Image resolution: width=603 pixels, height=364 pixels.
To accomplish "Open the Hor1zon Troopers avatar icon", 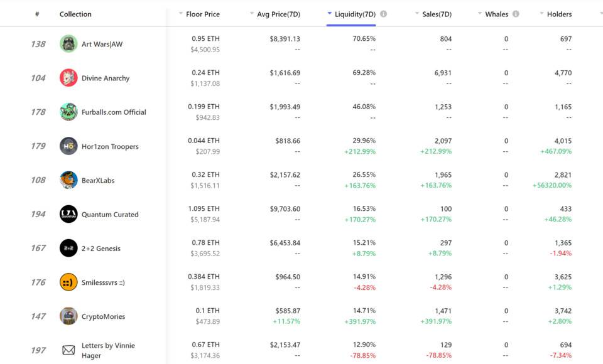I will (x=68, y=146).
